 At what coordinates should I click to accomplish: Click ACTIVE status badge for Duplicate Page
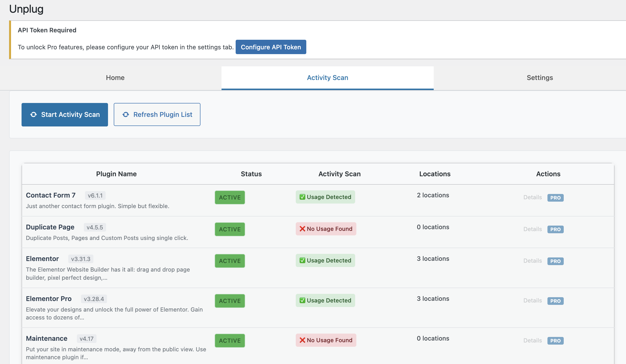tap(230, 229)
